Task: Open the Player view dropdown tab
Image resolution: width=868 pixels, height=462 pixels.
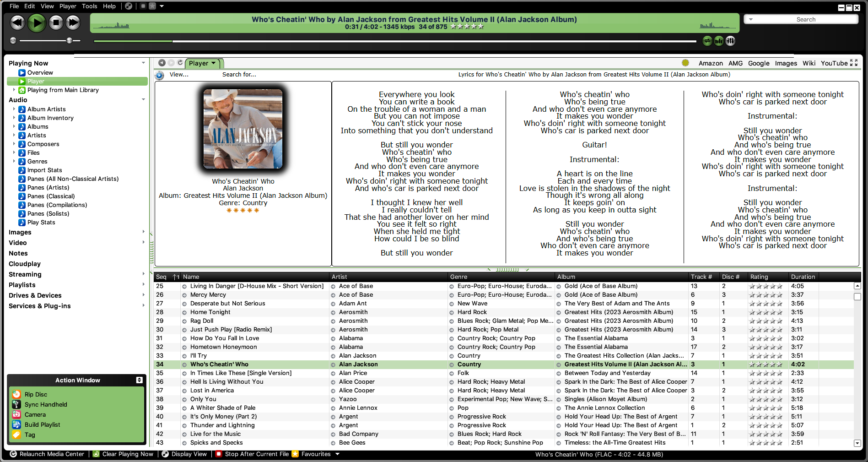Action: tap(203, 63)
